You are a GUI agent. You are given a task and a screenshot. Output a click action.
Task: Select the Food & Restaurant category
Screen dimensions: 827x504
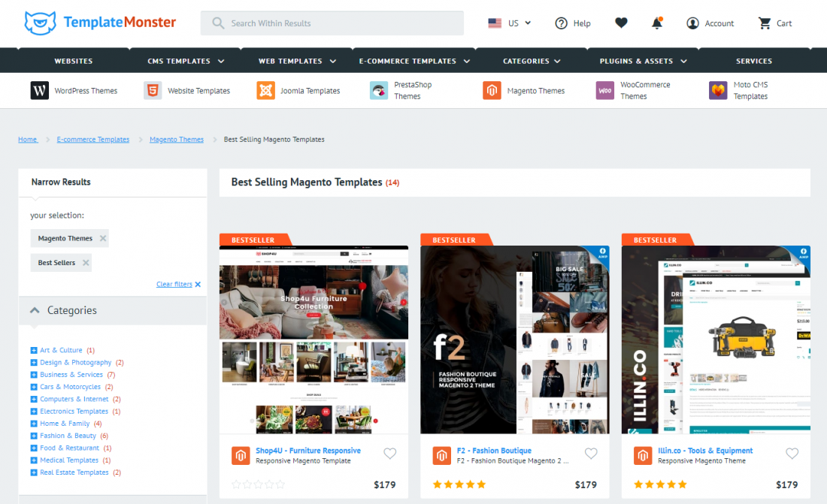point(70,448)
